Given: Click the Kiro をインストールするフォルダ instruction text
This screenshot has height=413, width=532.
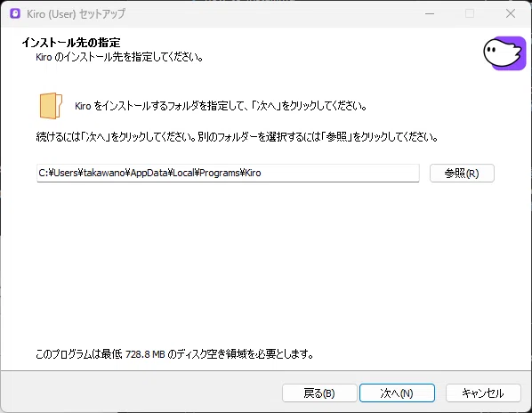Looking at the screenshot, I should click(221, 106).
